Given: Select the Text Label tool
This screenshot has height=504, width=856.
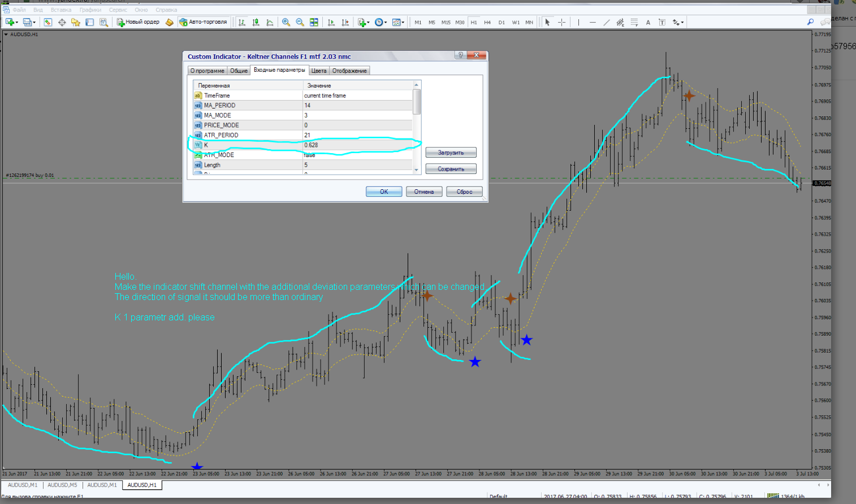Looking at the screenshot, I should [x=662, y=22].
